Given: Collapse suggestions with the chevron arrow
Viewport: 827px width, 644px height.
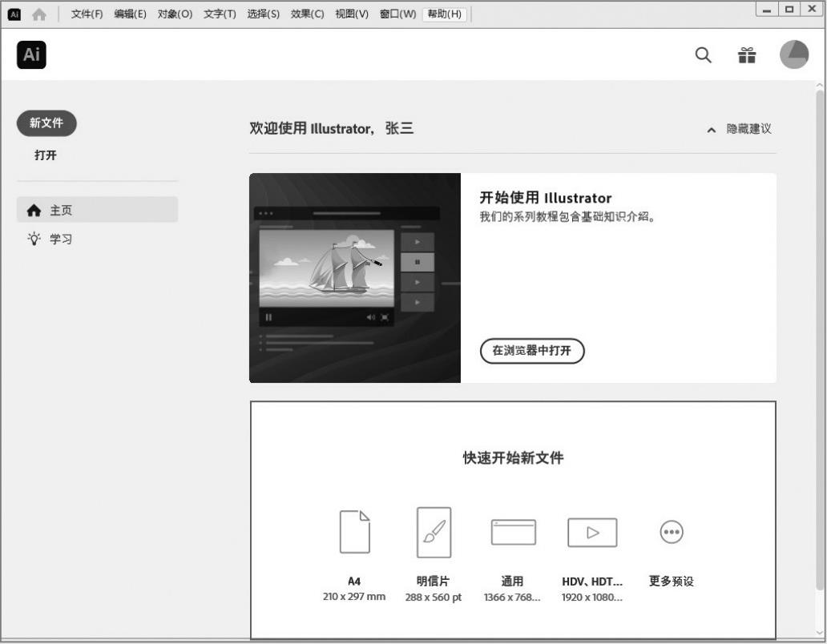Looking at the screenshot, I should pos(712,130).
